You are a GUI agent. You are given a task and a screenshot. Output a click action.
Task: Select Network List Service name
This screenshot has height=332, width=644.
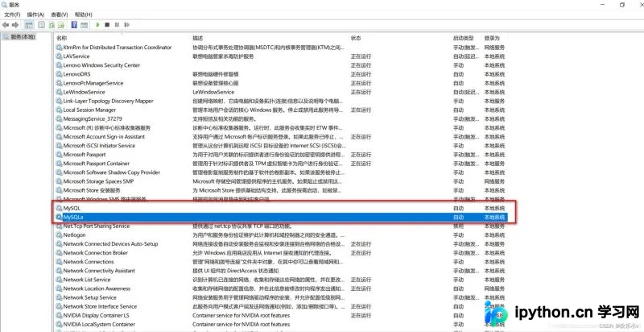[87, 280]
